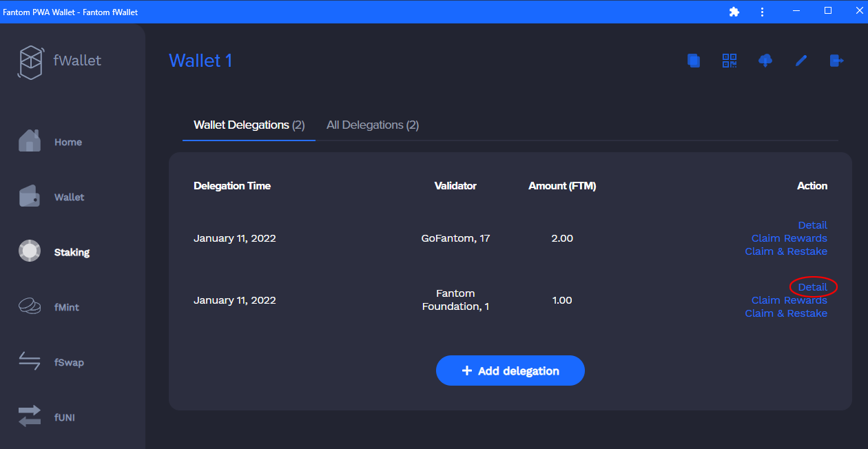Click GoFantom row date January 11, 2022

(235, 238)
